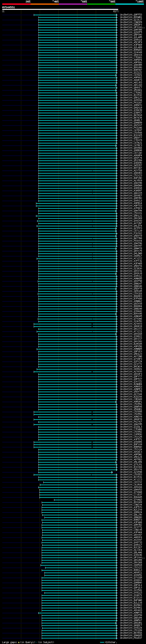Select the UniRef100_O24049 label
The height and width of the screenshot is (644, 146).
point(131,52)
